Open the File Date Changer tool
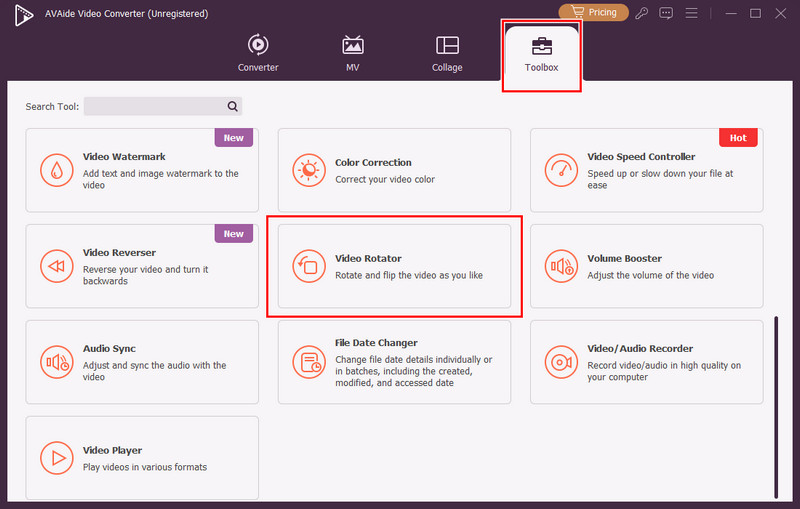The width and height of the screenshot is (800, 509). point(394,362)
